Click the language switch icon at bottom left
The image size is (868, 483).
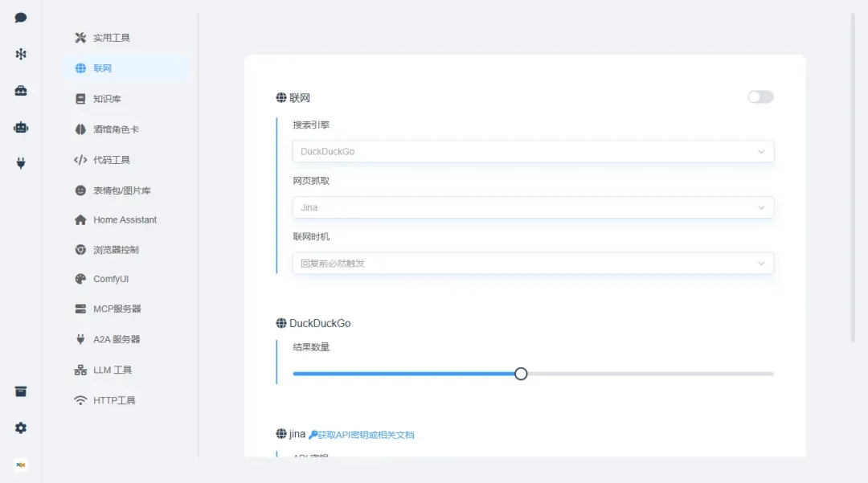pos(21,465)
